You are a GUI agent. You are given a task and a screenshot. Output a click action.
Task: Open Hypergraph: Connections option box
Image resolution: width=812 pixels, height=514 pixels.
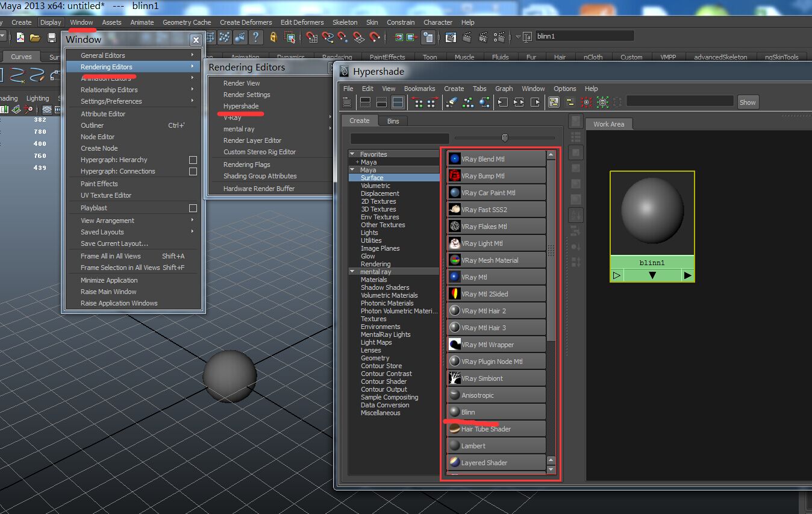(x=193, y=171)
